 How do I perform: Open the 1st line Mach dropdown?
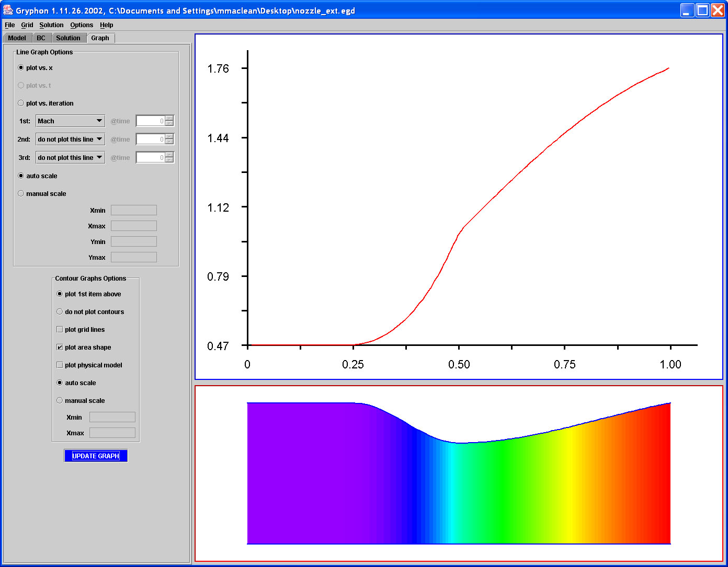(70, 121)
